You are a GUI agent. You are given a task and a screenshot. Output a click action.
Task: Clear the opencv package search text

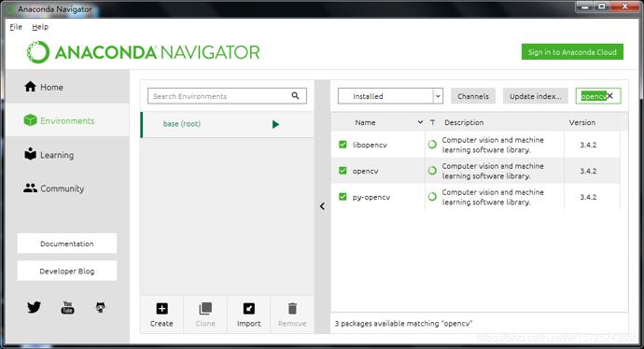click(609, 96)
